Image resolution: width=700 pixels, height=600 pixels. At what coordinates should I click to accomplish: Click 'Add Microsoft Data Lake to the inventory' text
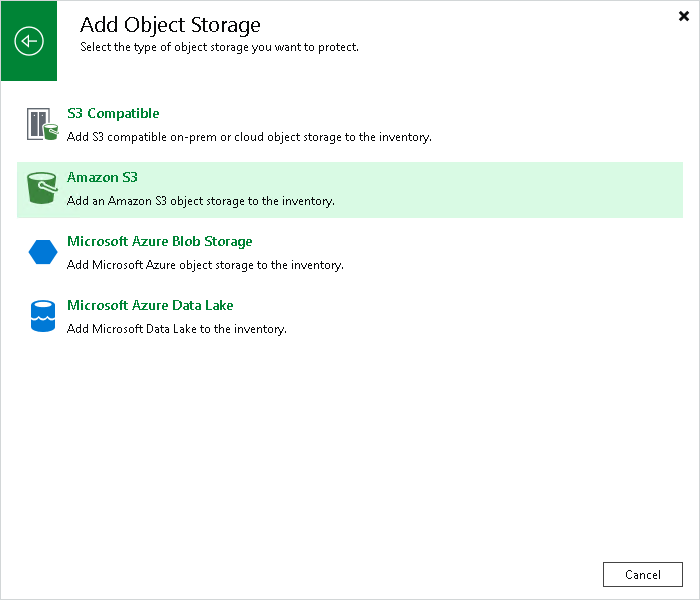(x=177, y=329)
